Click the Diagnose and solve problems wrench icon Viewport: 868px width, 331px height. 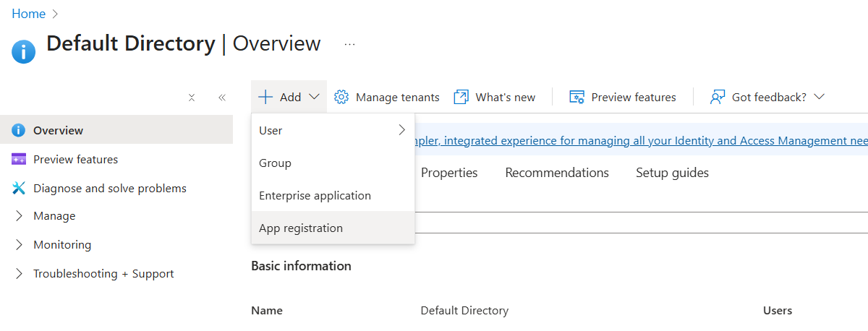(x=20, y=188)
